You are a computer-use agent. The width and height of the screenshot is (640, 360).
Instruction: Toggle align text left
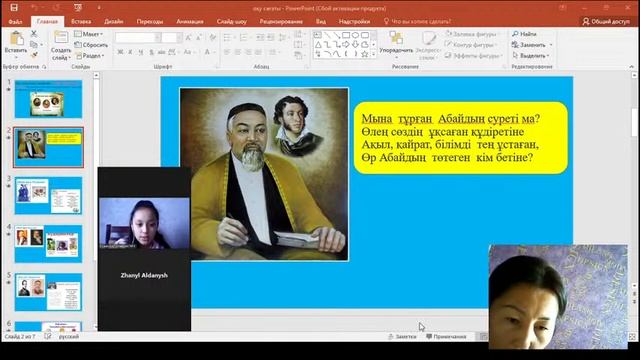tap(227, 52)
